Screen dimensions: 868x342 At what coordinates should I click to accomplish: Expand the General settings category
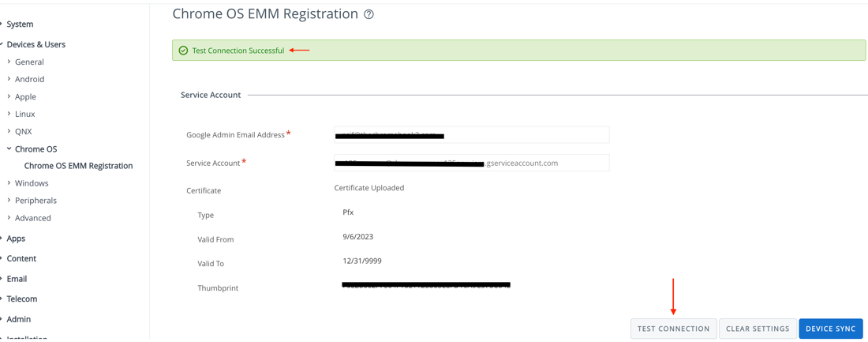tap(29, 62)
